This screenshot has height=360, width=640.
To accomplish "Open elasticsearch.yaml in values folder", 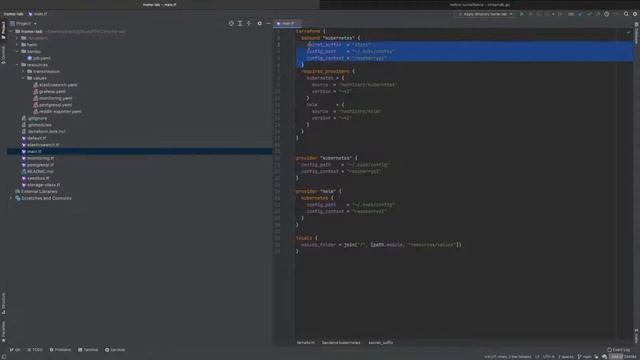I will point(58,85).
